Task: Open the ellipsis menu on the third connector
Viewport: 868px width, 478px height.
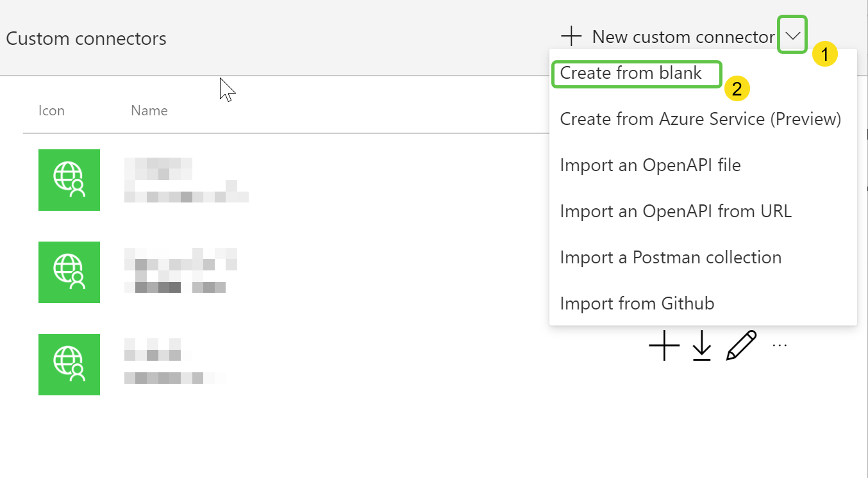Action: tap(779, 346)
